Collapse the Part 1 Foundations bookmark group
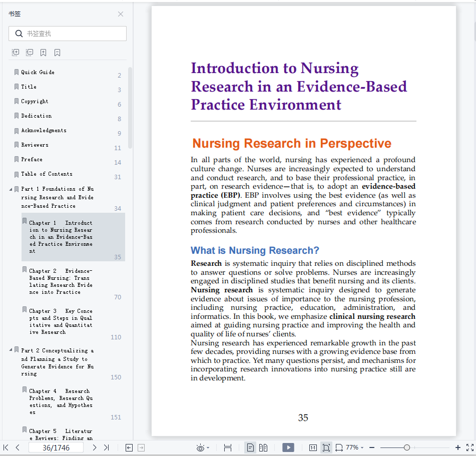 click(x=11, y=189)
